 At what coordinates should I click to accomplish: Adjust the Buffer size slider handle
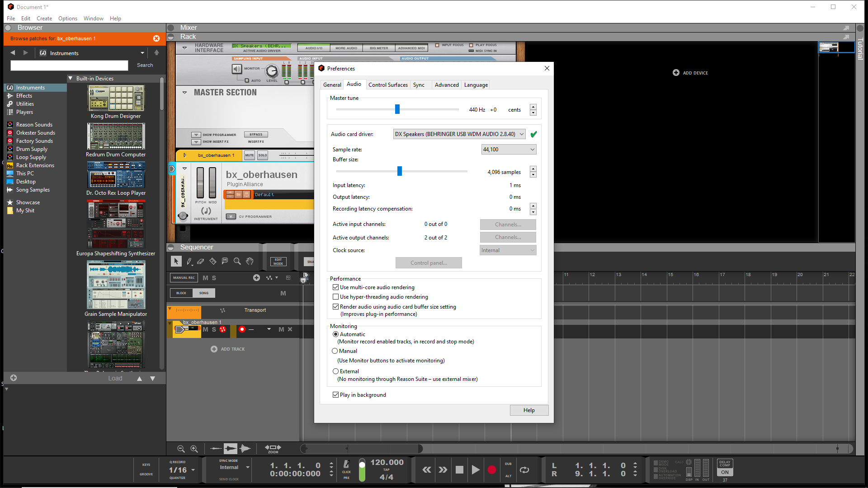coord(400,171)
